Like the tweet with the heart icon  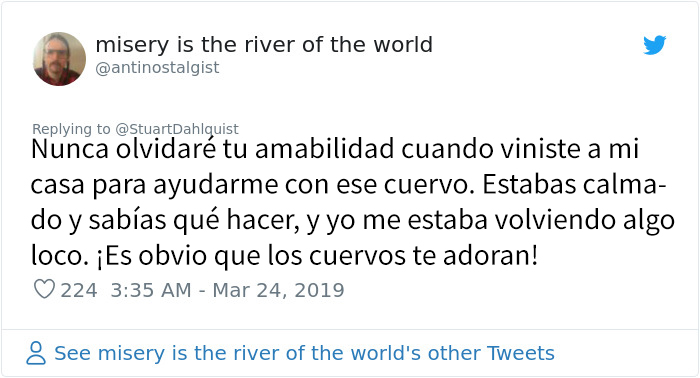pos(44,290)
